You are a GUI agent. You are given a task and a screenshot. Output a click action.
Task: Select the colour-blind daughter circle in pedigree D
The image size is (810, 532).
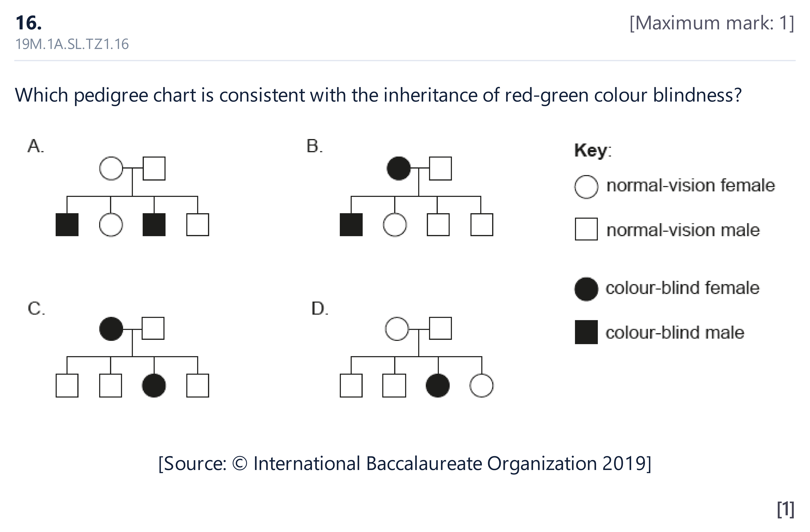coord(438,385)
